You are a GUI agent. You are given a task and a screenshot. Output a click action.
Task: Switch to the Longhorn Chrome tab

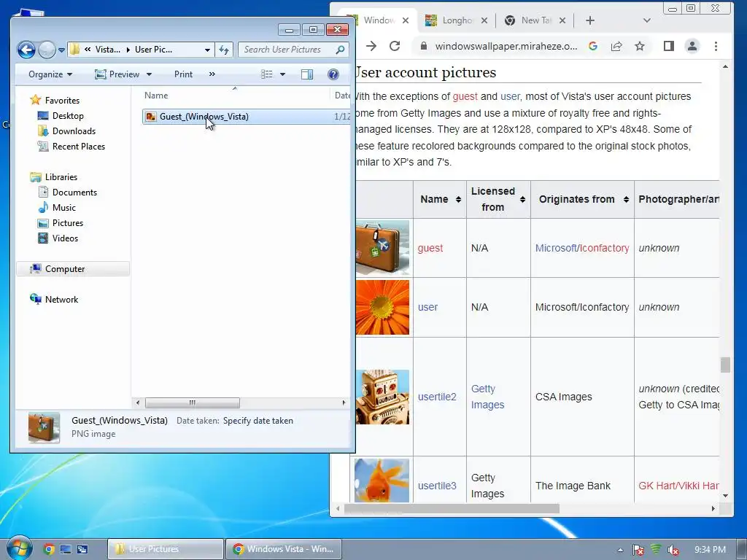tap(457, 20)
